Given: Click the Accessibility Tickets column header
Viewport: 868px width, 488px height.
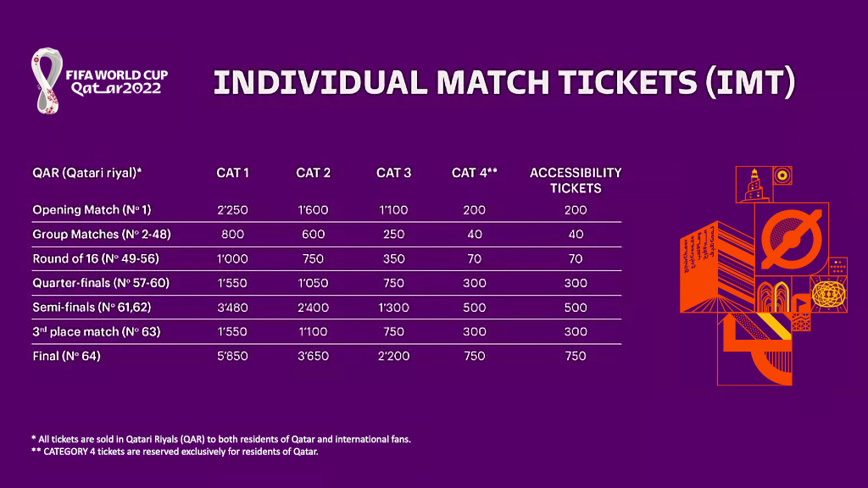Looking at the screenshot, I should 576,180.
